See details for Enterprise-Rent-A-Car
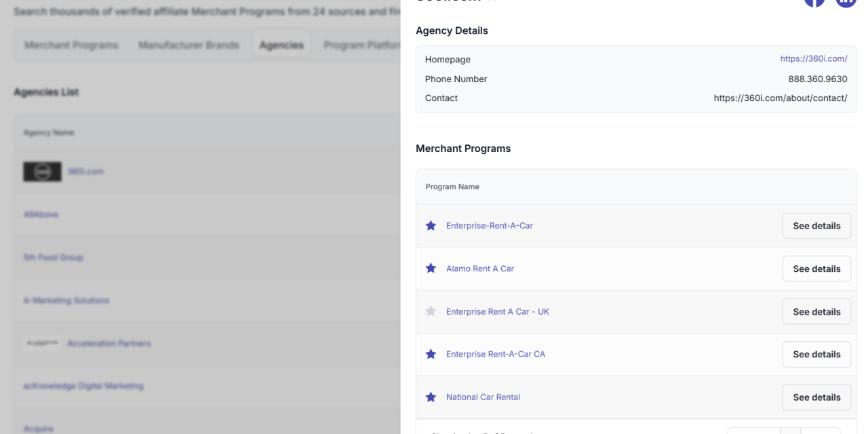This screenshot has height=434, width=868. point(816,225)
